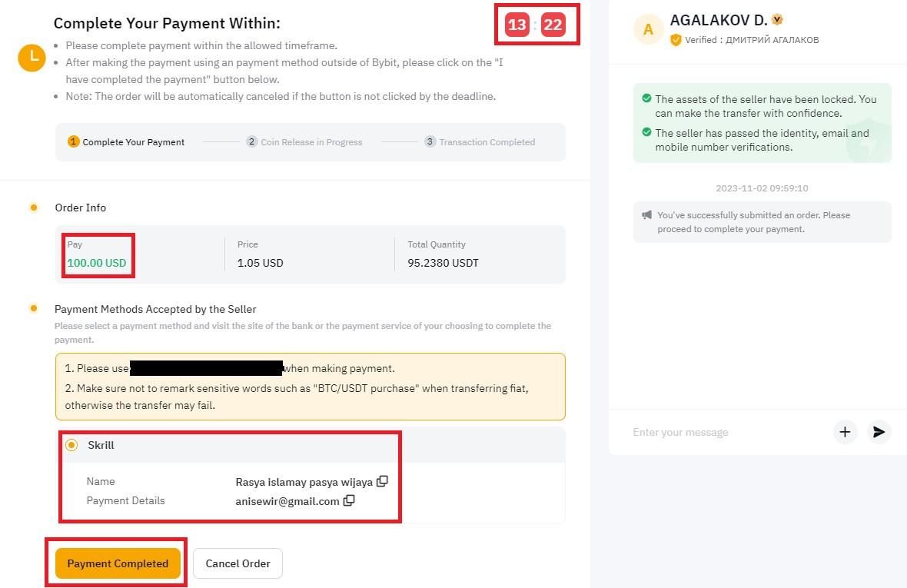This screenshot has width=907, height=588.
Task: Click the seller name AGALAKOV D.
Action: point(719,20)
